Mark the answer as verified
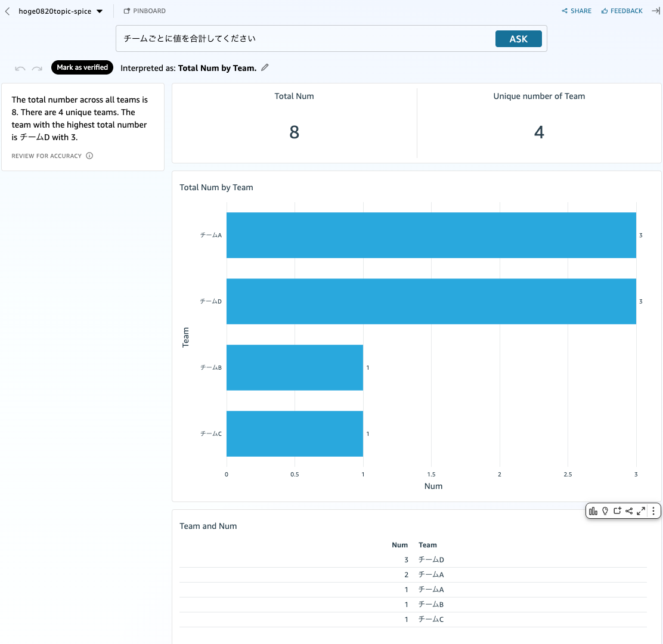 (82, 67)
